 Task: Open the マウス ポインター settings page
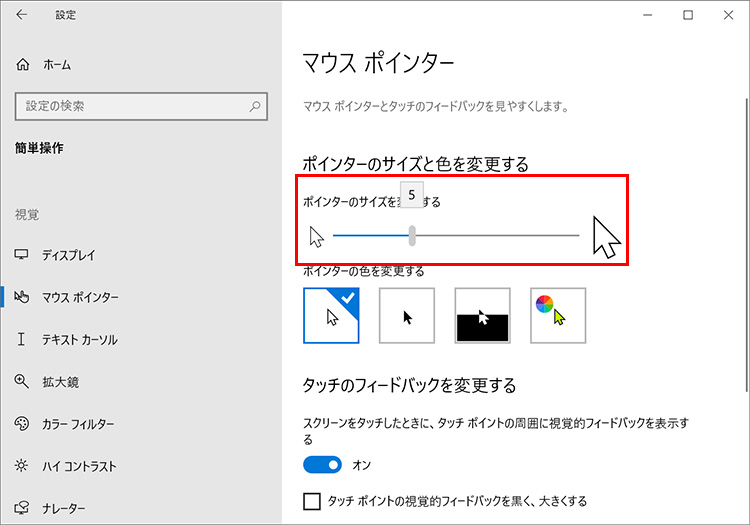pos(80,297)
